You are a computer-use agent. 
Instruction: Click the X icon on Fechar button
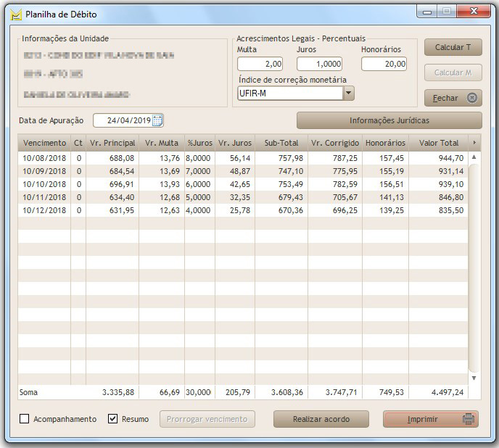pyautogui.click(x=471, y=98)
